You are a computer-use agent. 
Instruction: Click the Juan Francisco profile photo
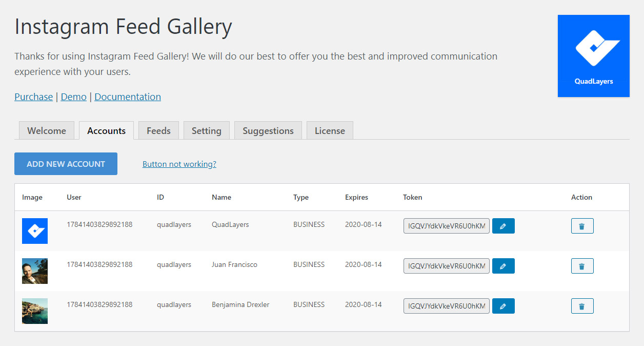click(x=35, y=271)
